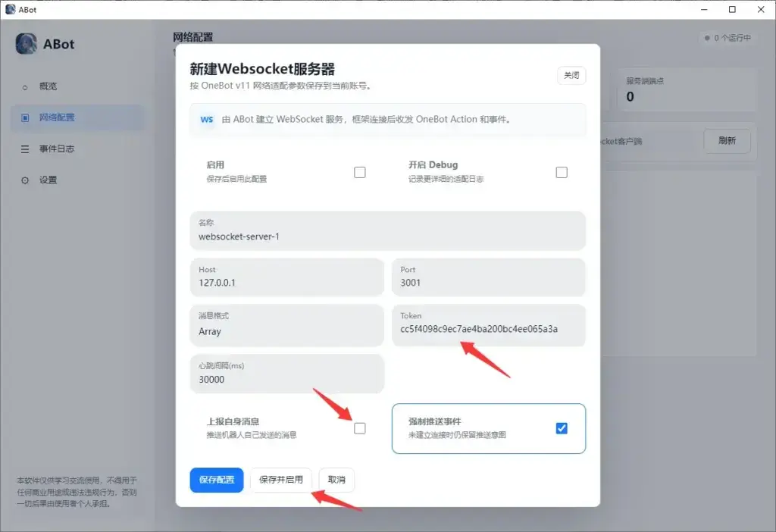Click the ABot icon in title bar
The height and width of the screenshot is (532, 776).
pos(10,9)
